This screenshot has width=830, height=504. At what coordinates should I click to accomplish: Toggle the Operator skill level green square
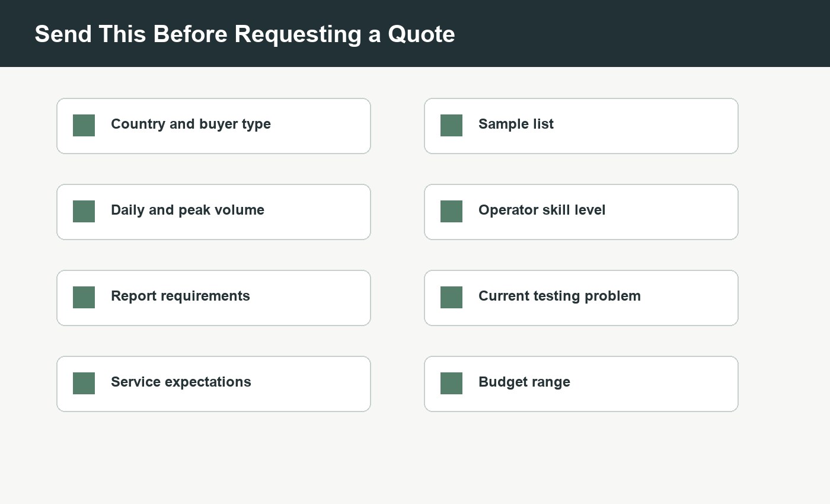pyautogui.click(x=451, y=212)
